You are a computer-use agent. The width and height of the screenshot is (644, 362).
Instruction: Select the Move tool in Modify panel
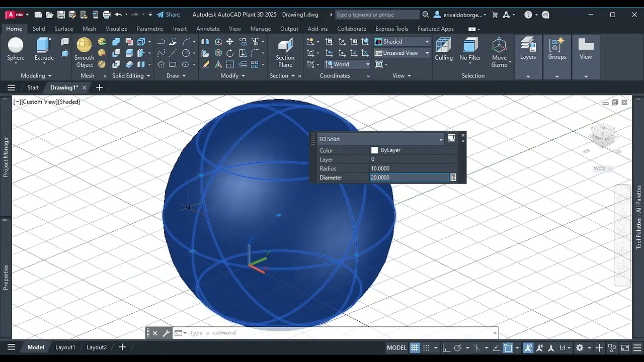tap(230, 41)
